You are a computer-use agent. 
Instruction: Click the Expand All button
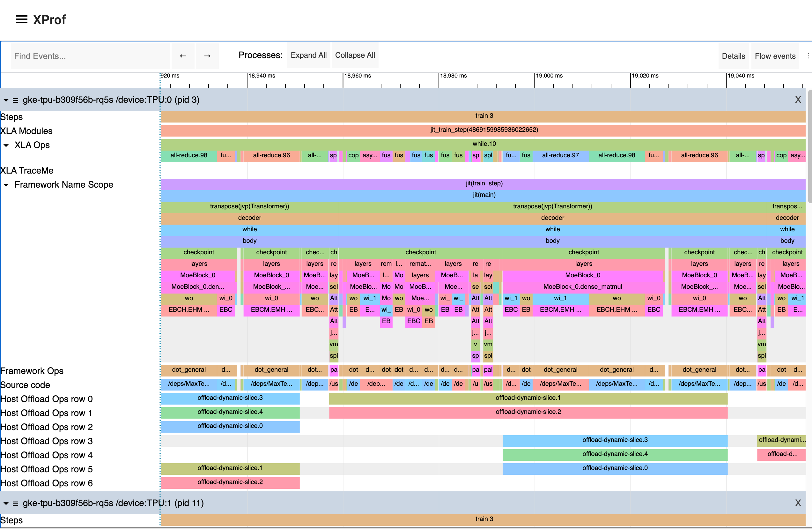308,55
